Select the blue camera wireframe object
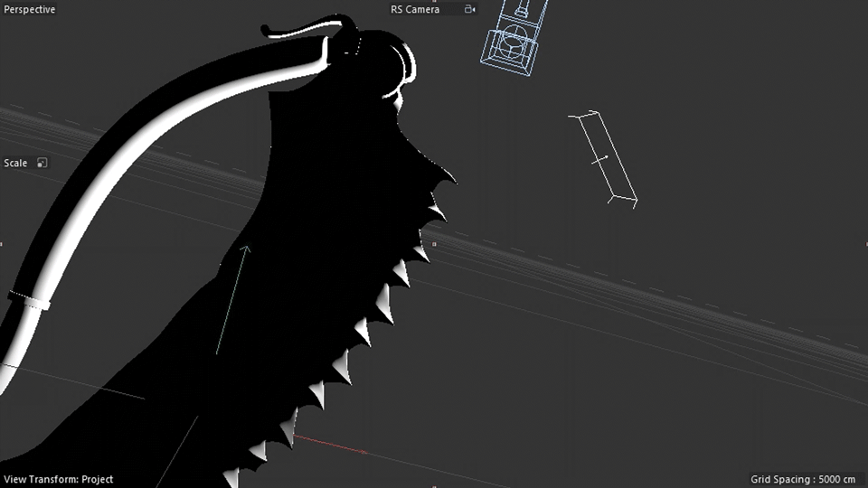868x488 pixels. click(514, 39)
